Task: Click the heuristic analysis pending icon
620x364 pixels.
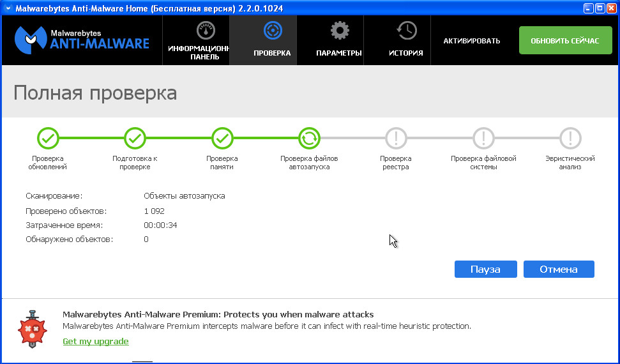Action: (x=570, y=137)
